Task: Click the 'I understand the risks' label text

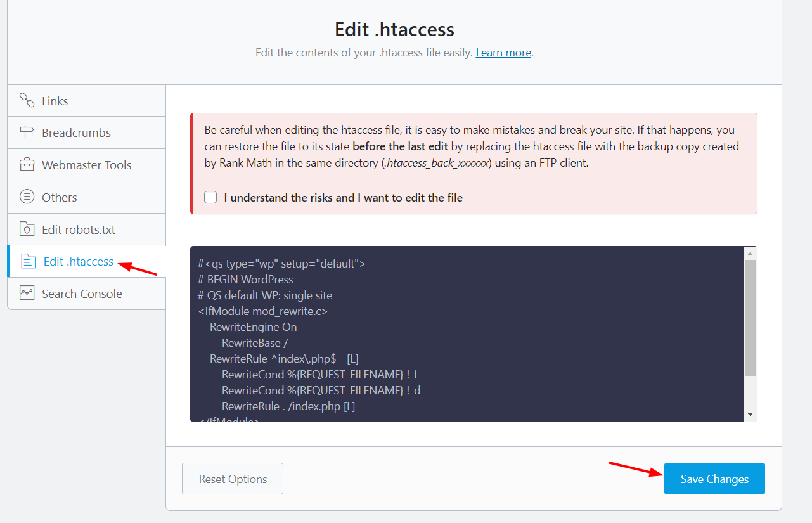Action: [x=344, y=198]
